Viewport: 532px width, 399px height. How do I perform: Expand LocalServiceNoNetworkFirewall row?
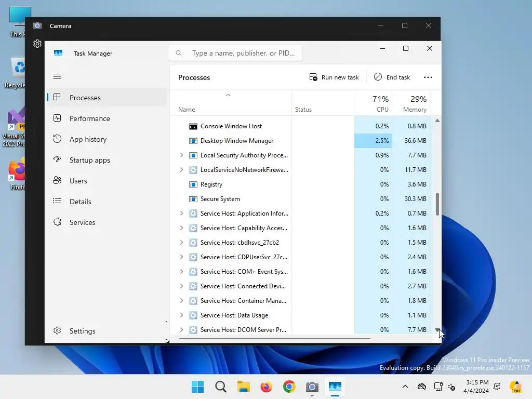pyautogui.click(x=181, y=170)
